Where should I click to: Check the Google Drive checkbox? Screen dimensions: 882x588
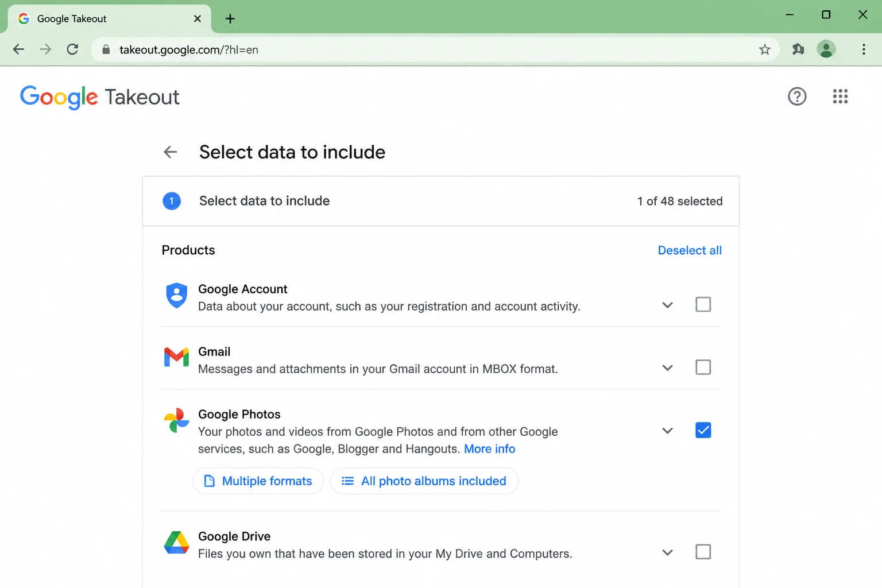tap(703, 552)
